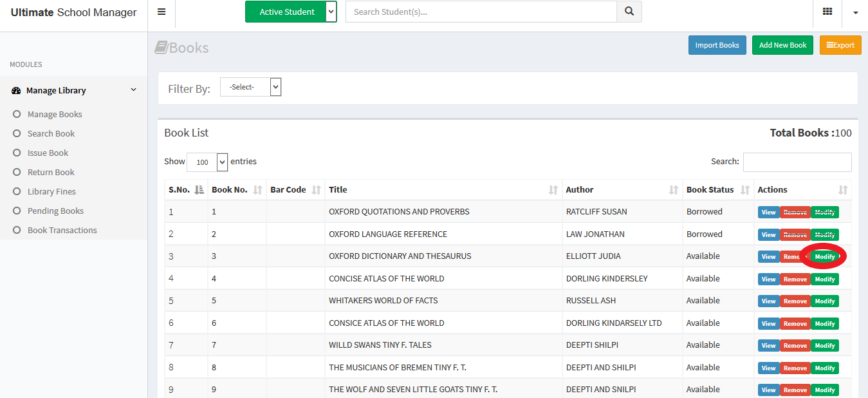View The Musicians of Bremen book

(x=769, y=368)
